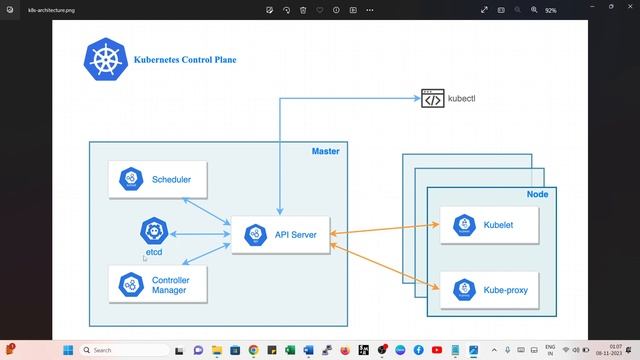Delete the image with the trash icon

(x=303, y=10)
